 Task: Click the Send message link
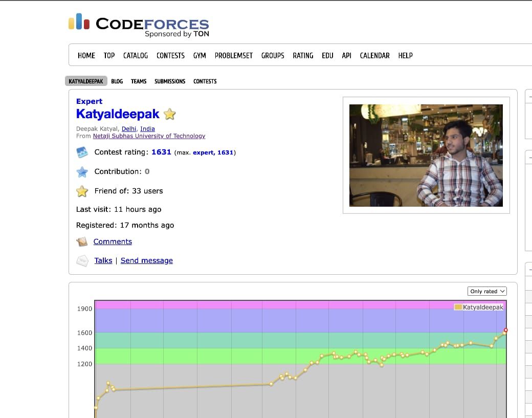[x=146, y=260]
